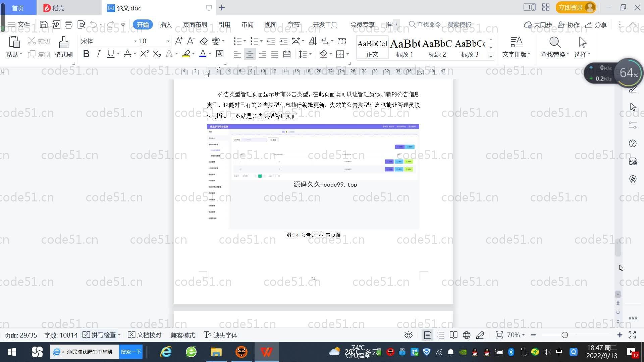
Task: Switch to outline view
Action: pyautogui.click(x=441, y=335)
